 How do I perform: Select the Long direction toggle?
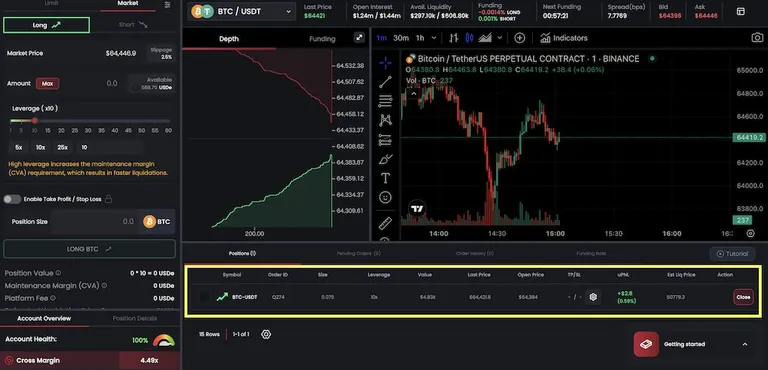pyautogui.click(x=47, y=25)
